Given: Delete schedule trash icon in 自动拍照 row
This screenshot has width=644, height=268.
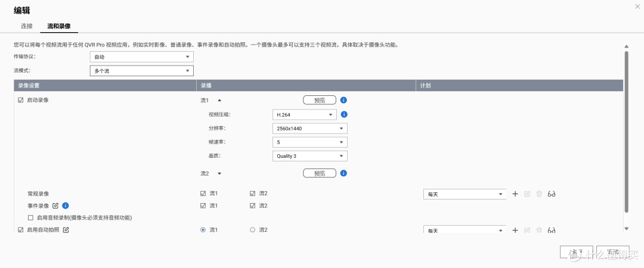Looking at the screenshot, I should pos(539,230).
